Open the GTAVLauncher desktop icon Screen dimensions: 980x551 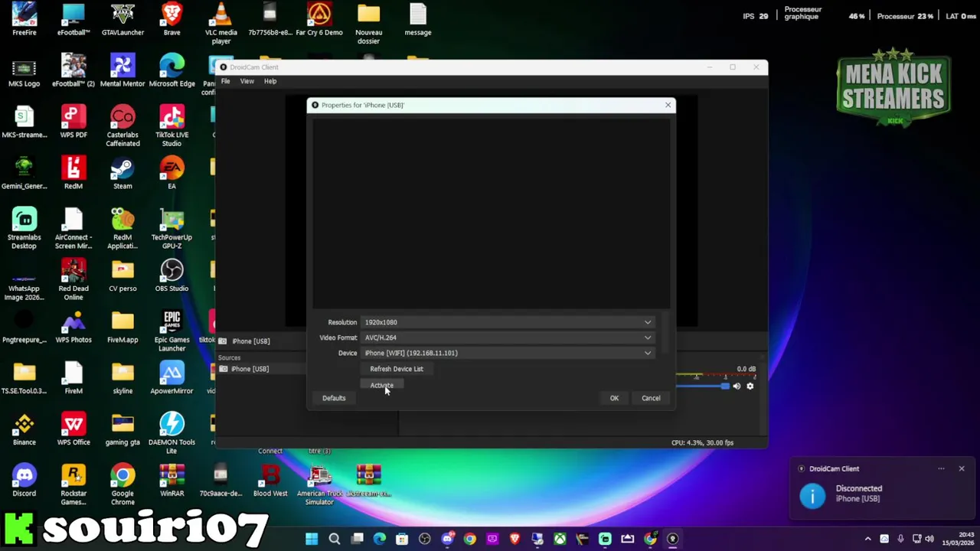(122, 19)
